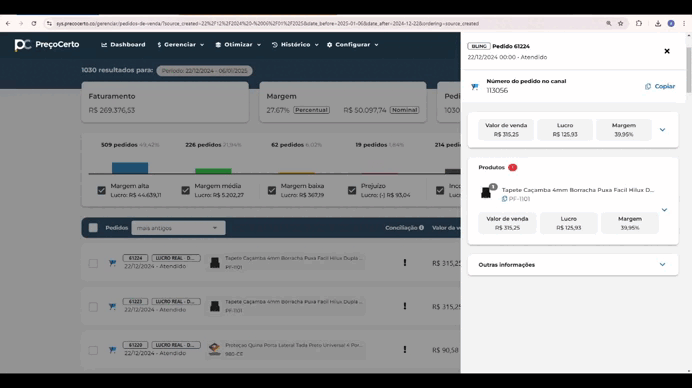This screenshot has height=388, width=692.
Task: Open the Configurar menu
Action: pos(353,45)
